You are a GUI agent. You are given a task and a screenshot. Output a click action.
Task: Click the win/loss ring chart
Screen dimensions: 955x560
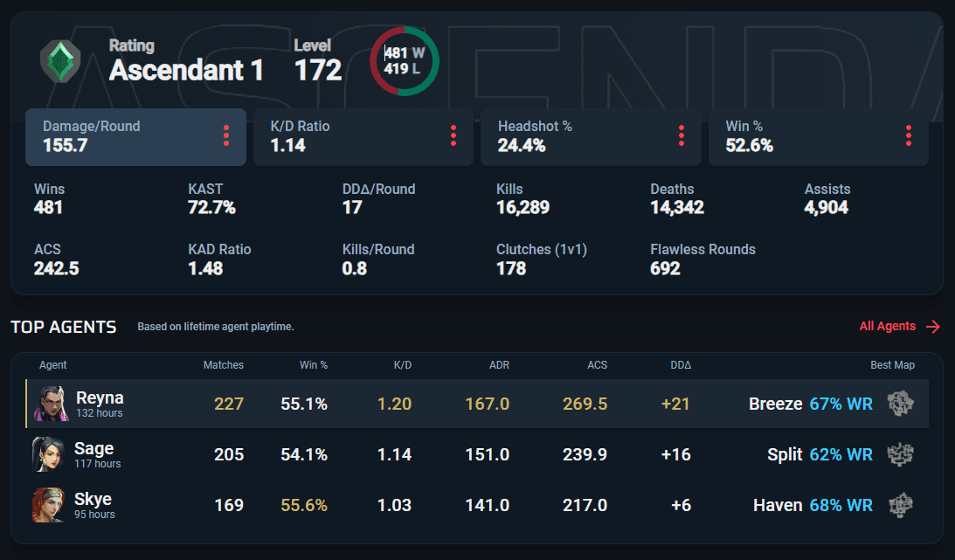tap(405, 61)
